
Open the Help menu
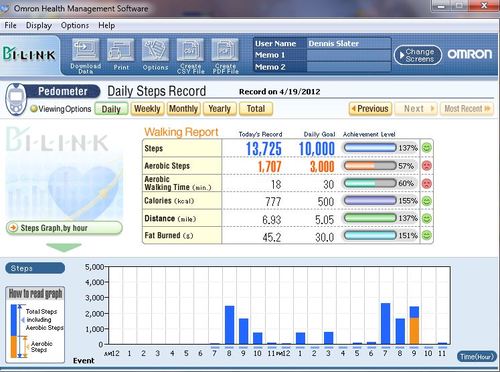click(106, 25)
